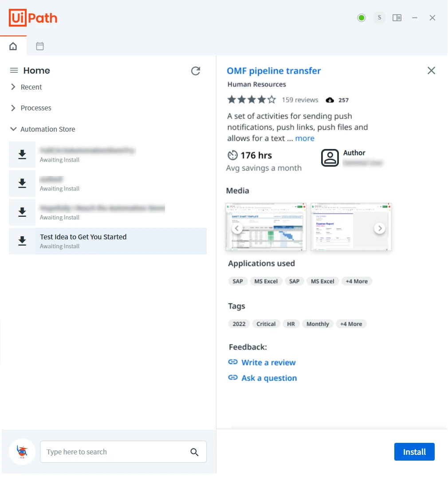Click the search magnifier icon

[x=194, y=452]
